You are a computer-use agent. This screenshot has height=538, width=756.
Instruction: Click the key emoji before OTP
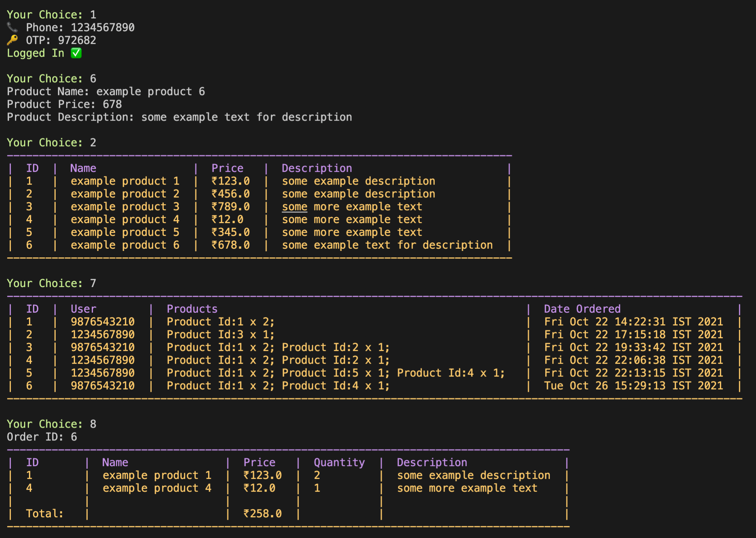coord(12,40)
